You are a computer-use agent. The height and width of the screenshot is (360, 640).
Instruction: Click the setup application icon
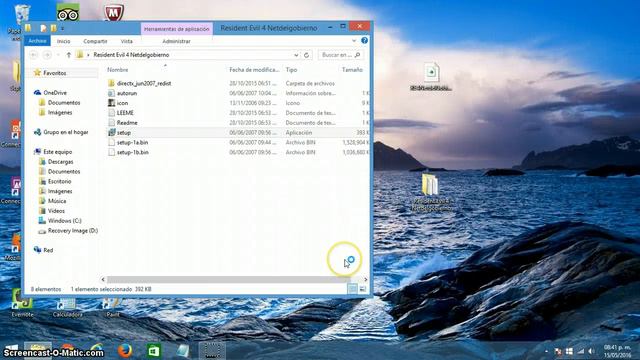pyautogui.click(x=111, y=132)
